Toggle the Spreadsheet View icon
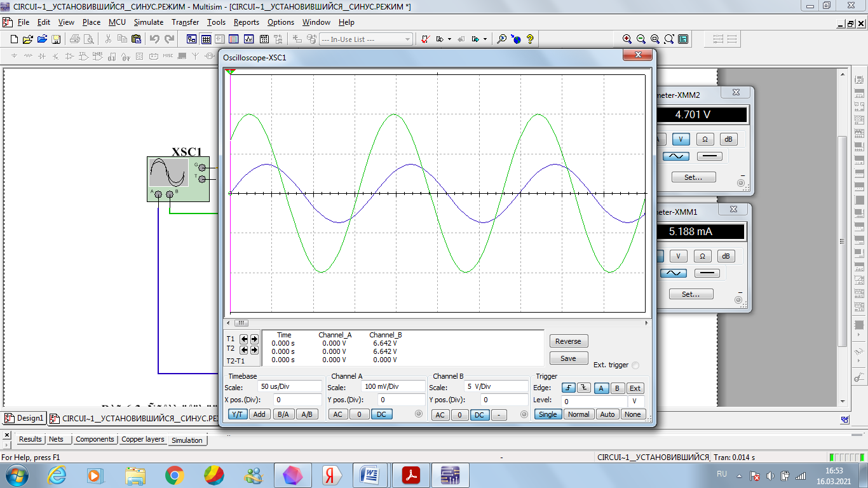The width and height of the screenshot is (868, 488). (206, 39)
